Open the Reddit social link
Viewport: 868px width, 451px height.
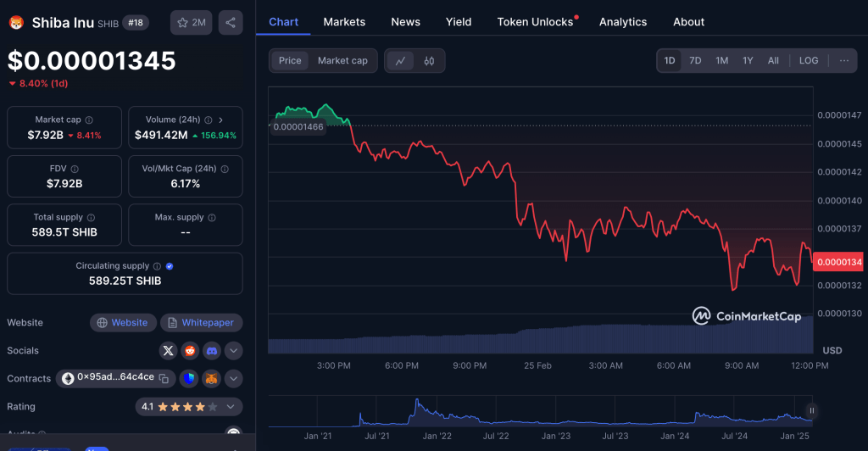click(189, 350)
